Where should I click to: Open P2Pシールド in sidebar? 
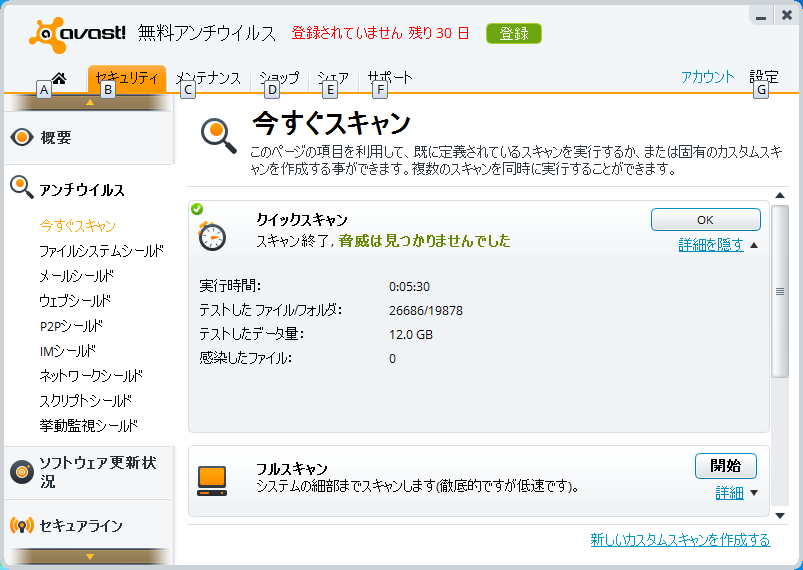72,326
